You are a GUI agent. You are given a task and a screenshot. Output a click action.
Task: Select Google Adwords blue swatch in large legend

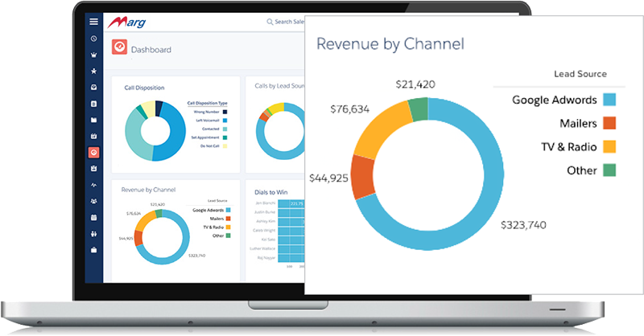click(x=609, y=100)
